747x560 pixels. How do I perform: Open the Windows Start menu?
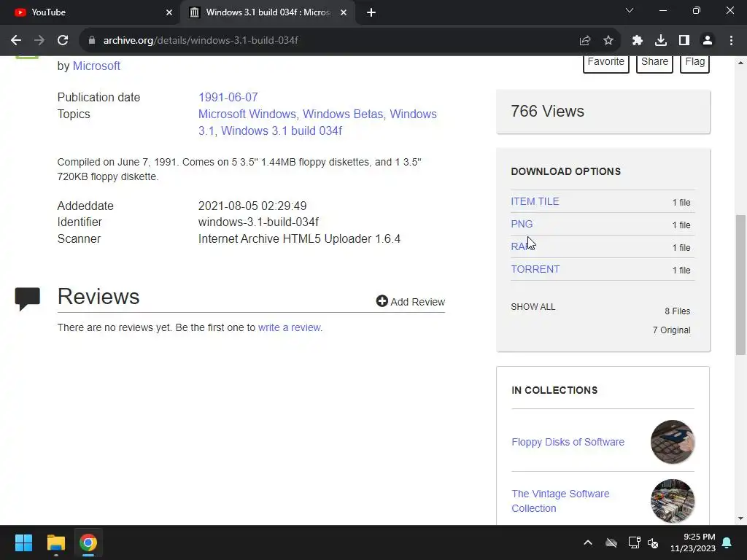click(23, 542)
